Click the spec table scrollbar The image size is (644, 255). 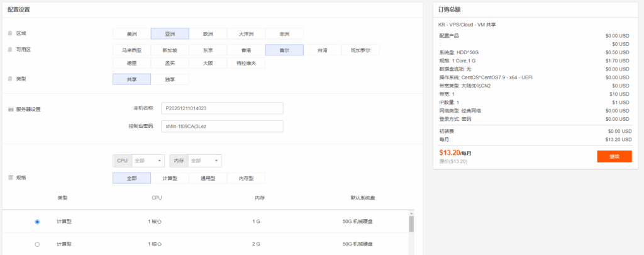coord(412,225)
